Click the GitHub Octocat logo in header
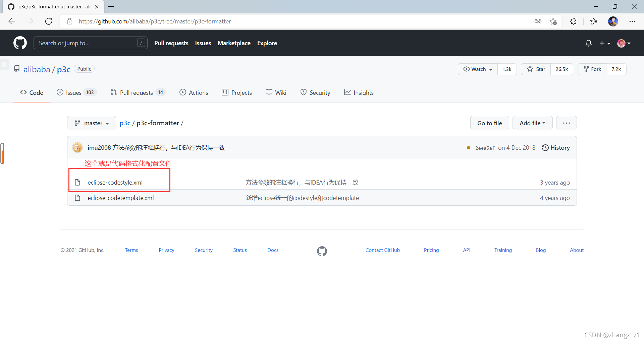 click(x=20, y=43)
